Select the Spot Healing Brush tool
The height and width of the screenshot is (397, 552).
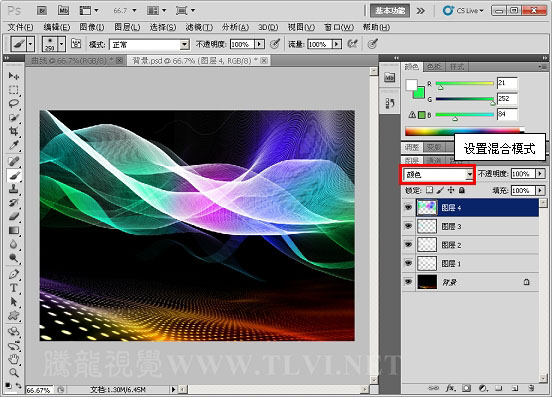pyautogui.click(x=14, y=161)
